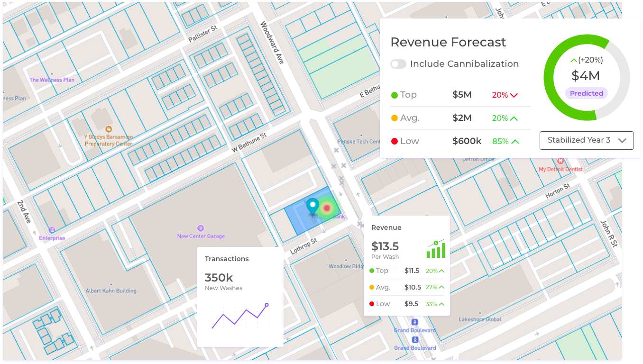The width and height of the screenshot is (643, 364).
Task: Click the Woodlow Bldg map label
Action: point(346,266)
